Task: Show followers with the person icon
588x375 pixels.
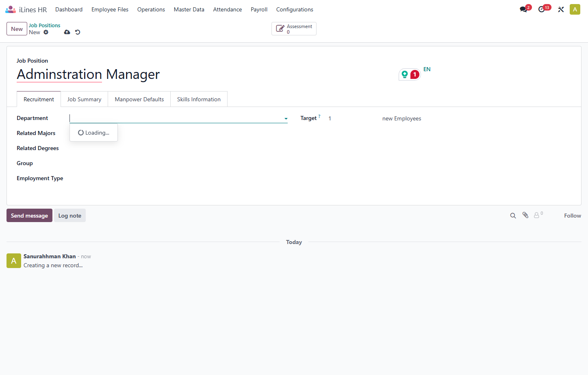Action: pyautogui.click(x=538, y=215)
